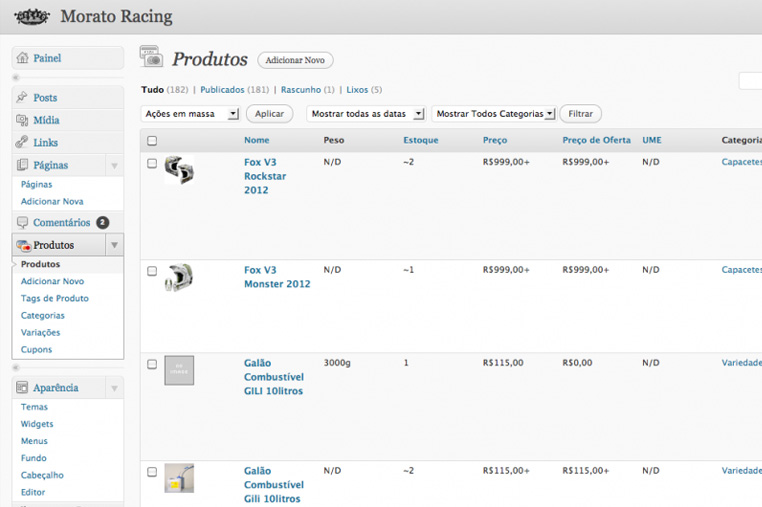
Task: Check the Fox V3 Rockstar 2012 checkbox
Action: coord(152,163)
